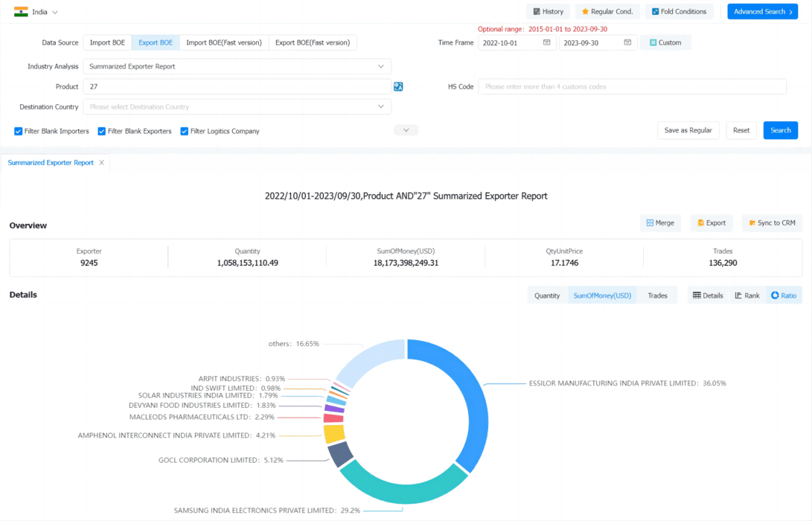Click the translate icon beside Product field

pyautogui.click(x=398, y=86)
